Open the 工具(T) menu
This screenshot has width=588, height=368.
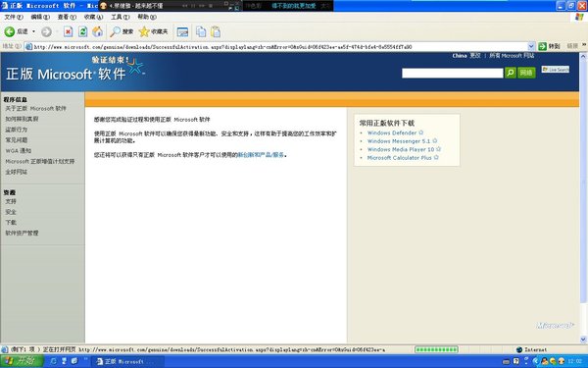coord(120,17)
